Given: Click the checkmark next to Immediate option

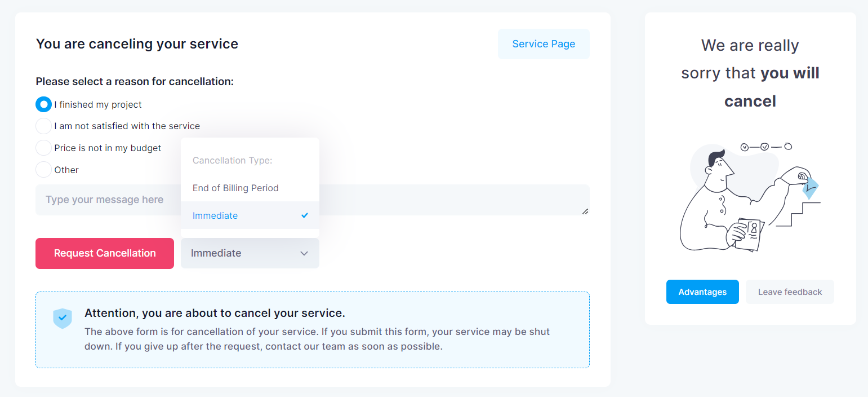Looking at the screenshot, I should 305,215.
